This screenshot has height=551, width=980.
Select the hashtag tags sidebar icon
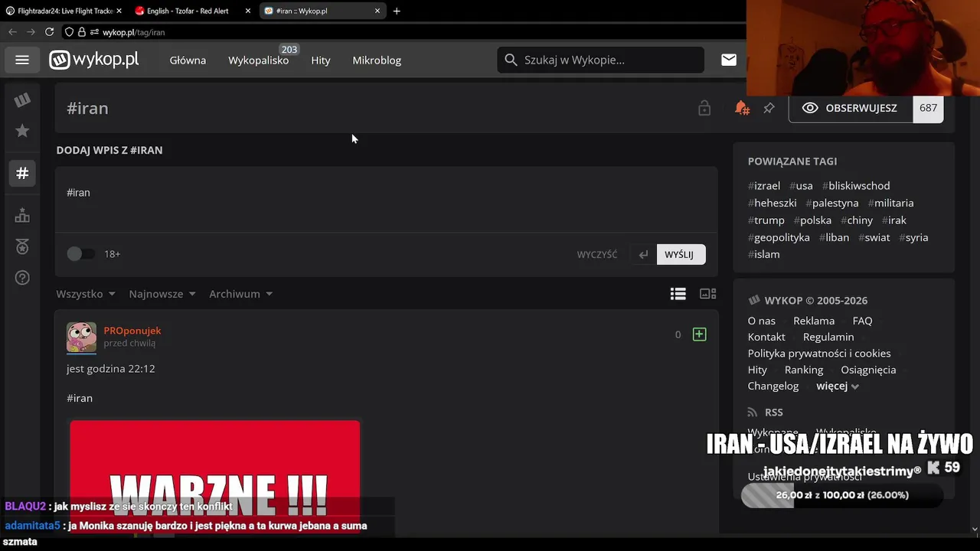pos(22,174)
